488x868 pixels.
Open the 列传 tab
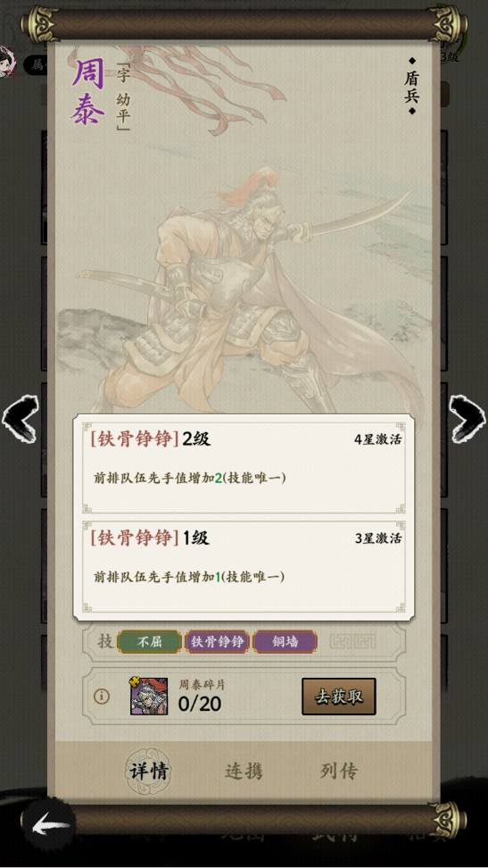(339, 772)
